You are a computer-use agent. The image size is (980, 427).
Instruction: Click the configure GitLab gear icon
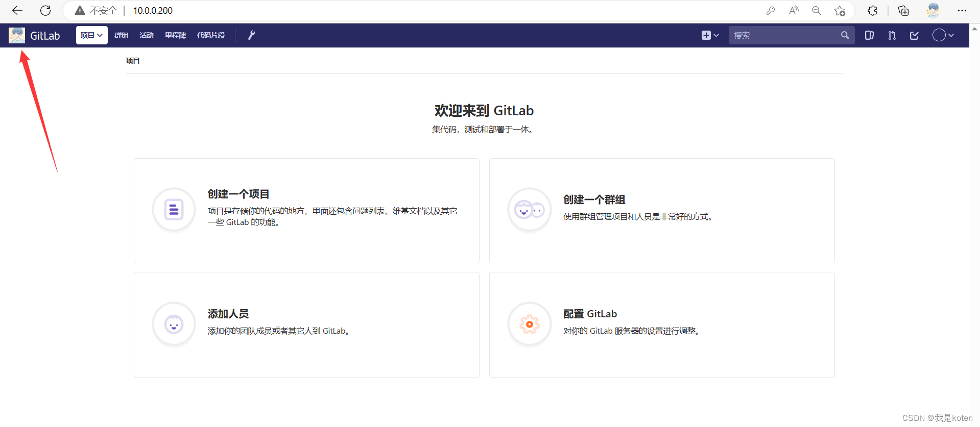click(530, 324)
